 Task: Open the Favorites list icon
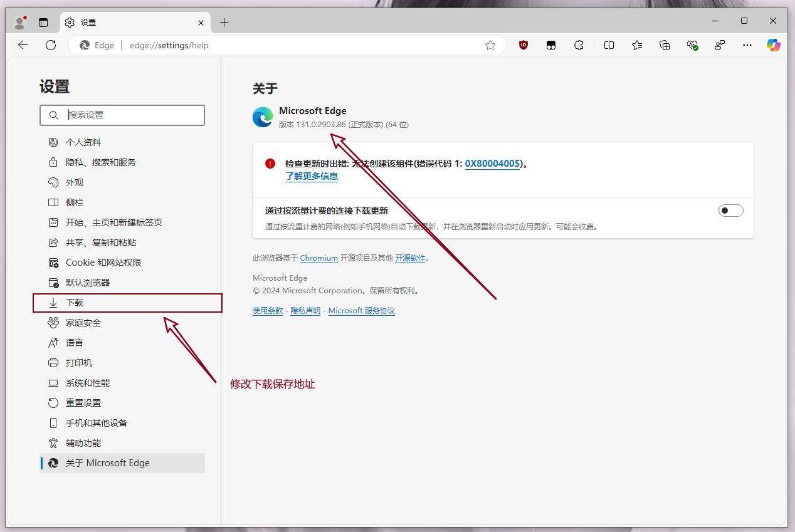coord(637,45)
